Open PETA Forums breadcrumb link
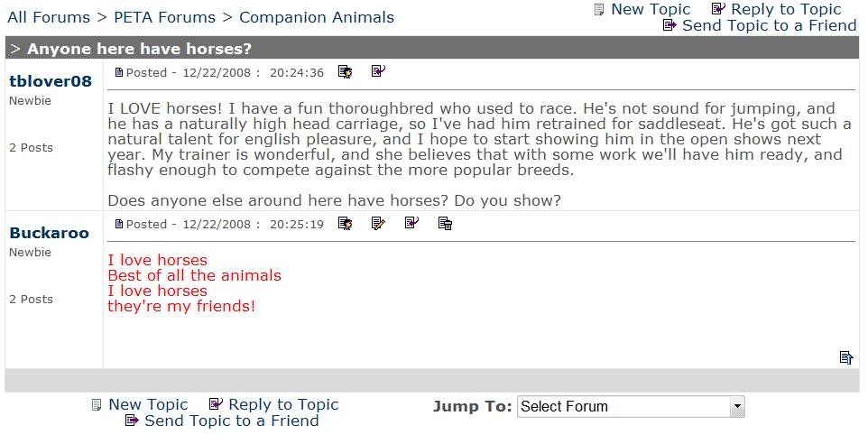Viewport: 868px width, 444px height. point(164,17)
